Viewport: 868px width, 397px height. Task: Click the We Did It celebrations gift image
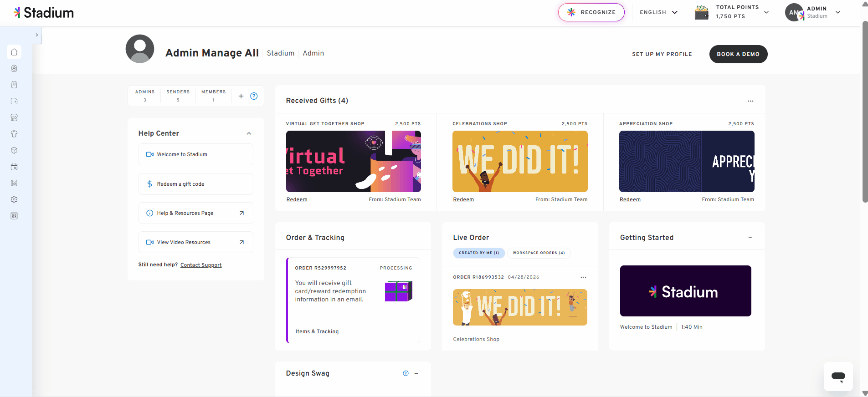pos(520,162)
